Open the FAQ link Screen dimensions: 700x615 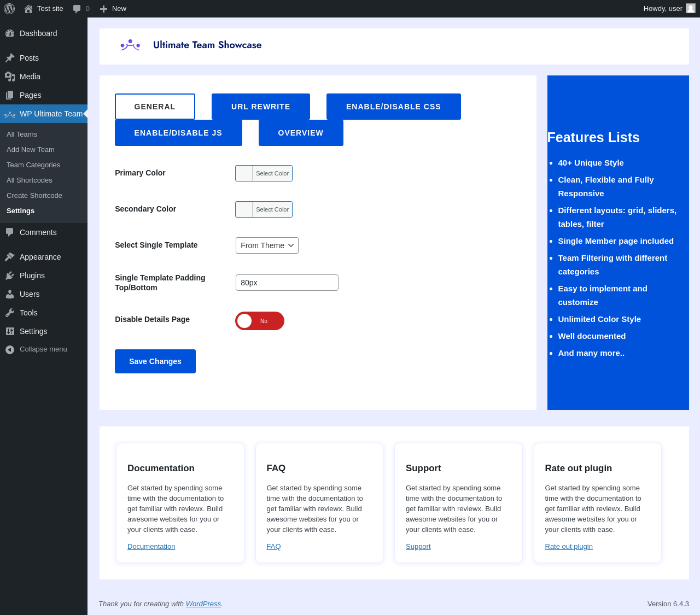click(x=274, y=547)
